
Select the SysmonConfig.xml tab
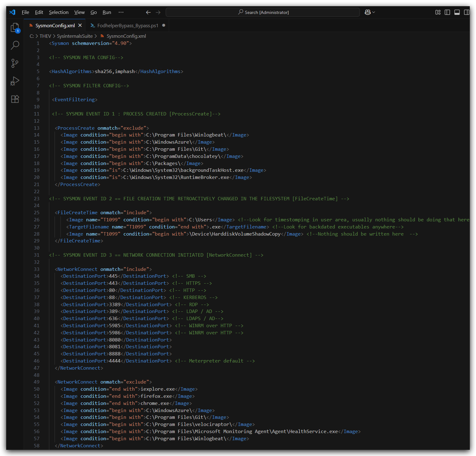[x=55, y=25]
